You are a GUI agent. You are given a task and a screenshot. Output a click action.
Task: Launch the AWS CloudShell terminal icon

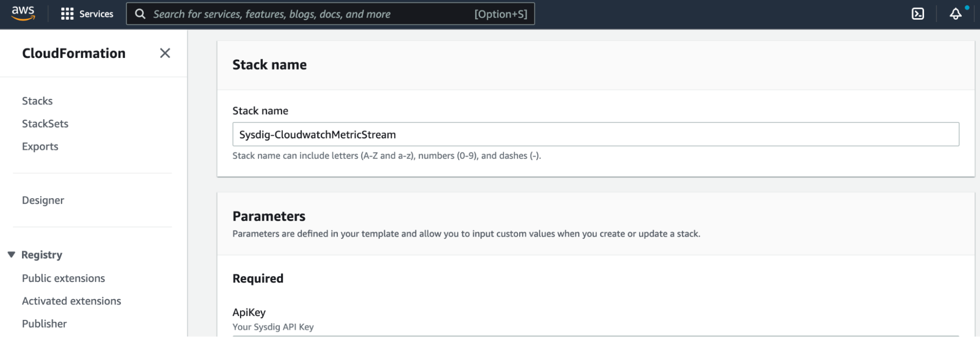pyautogui.click(x=917, y=13)
